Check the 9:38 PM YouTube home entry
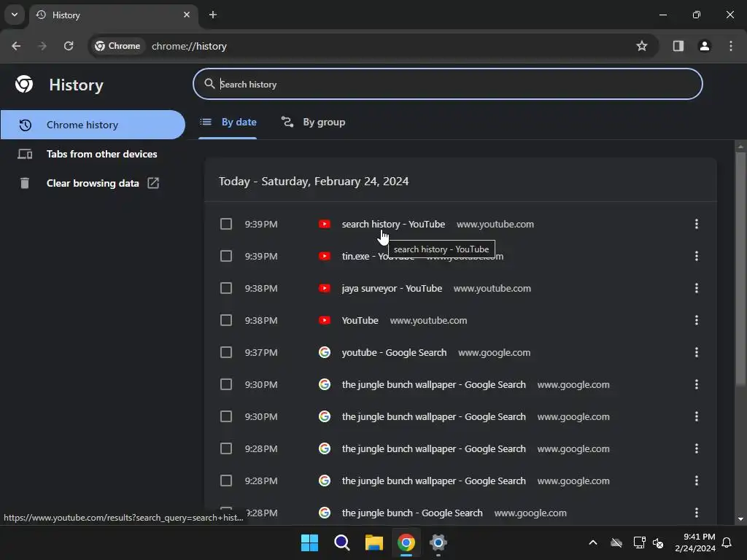 click(226, 320)
